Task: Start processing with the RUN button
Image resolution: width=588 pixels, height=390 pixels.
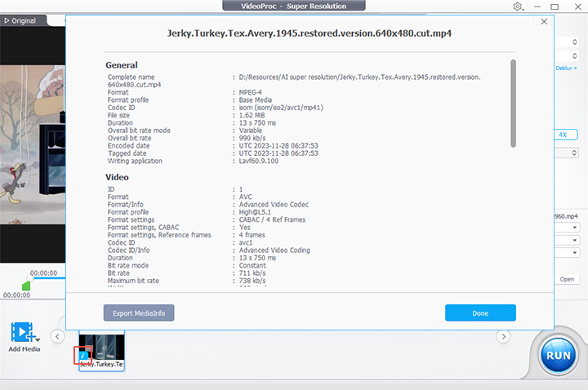Action: point(559,356)
